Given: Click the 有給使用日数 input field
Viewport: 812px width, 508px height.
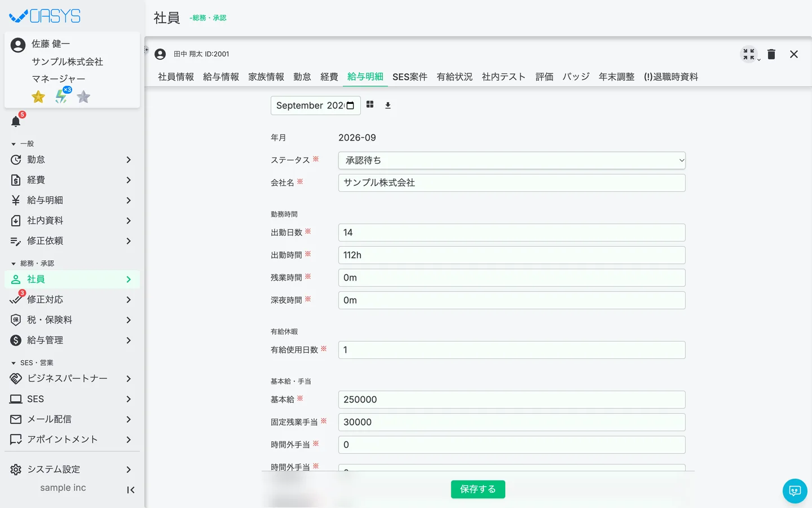Looking at the screenshot, I should click(512, 350).
